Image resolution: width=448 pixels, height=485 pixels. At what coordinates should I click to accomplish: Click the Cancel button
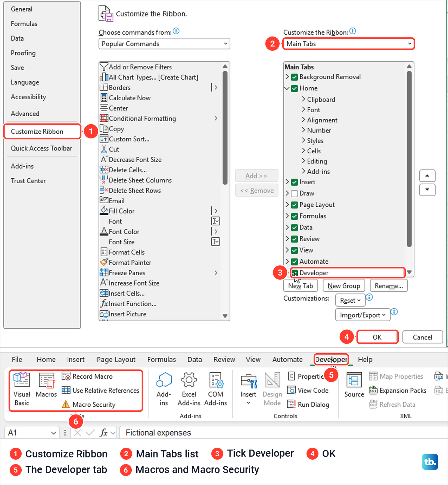[x=423, y=337]
